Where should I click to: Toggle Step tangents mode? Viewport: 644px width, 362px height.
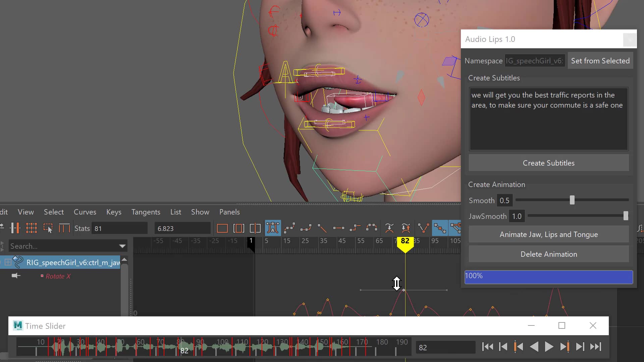355,228
